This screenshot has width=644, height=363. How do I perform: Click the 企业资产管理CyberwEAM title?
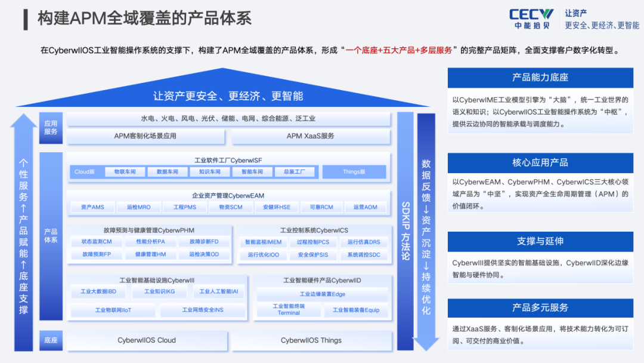(x=228, y=196)
